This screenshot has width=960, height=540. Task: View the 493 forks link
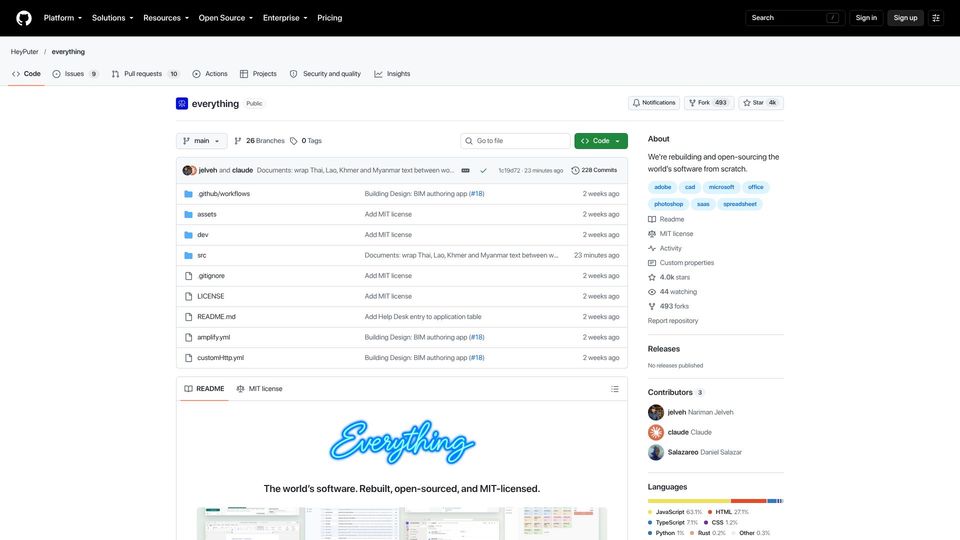tap(668, 306)
